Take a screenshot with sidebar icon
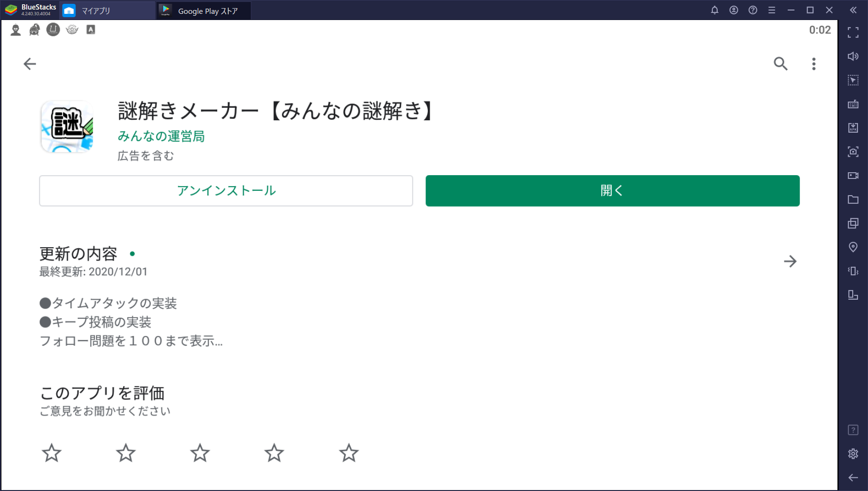Viewport: 868px width, 491px height. point(853,152)
